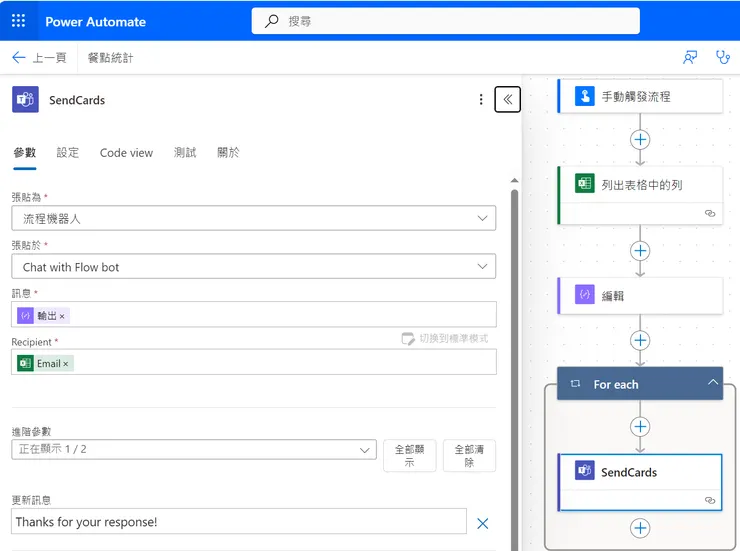Click the manual trigger icon in 手動觸發流程
740x551 pixels.
584,96
